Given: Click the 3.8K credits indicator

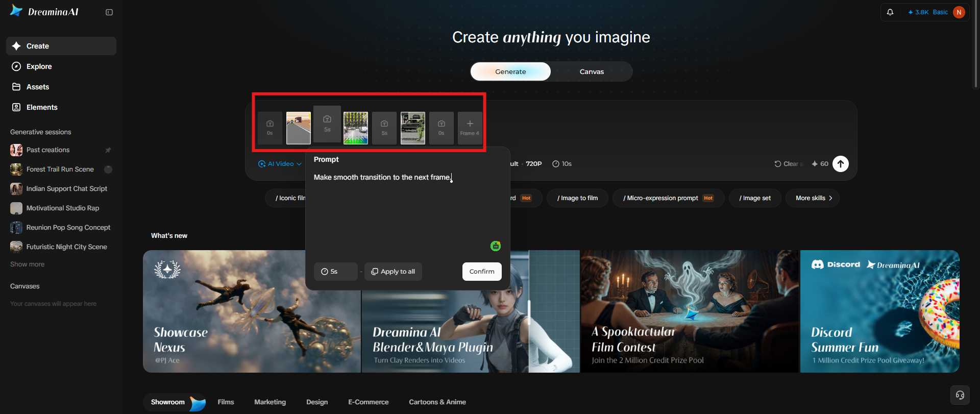Looking at the screenshot, I should (x=918, y=12).
